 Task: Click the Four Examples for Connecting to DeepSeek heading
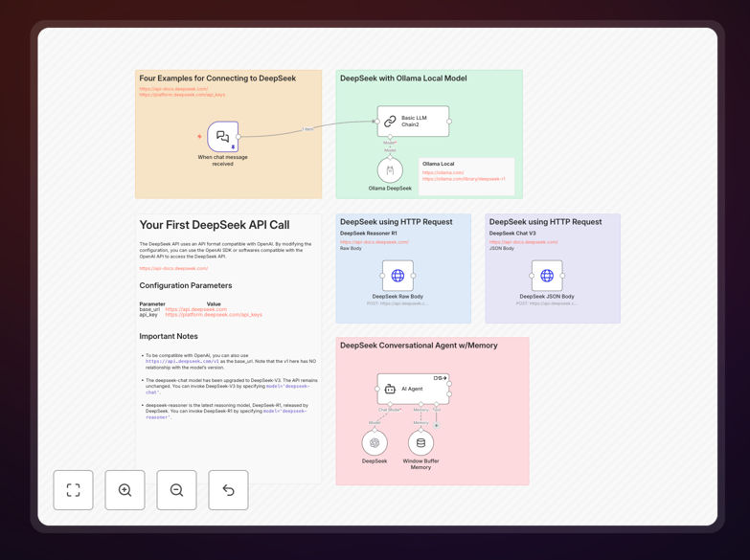pos(217,78)
